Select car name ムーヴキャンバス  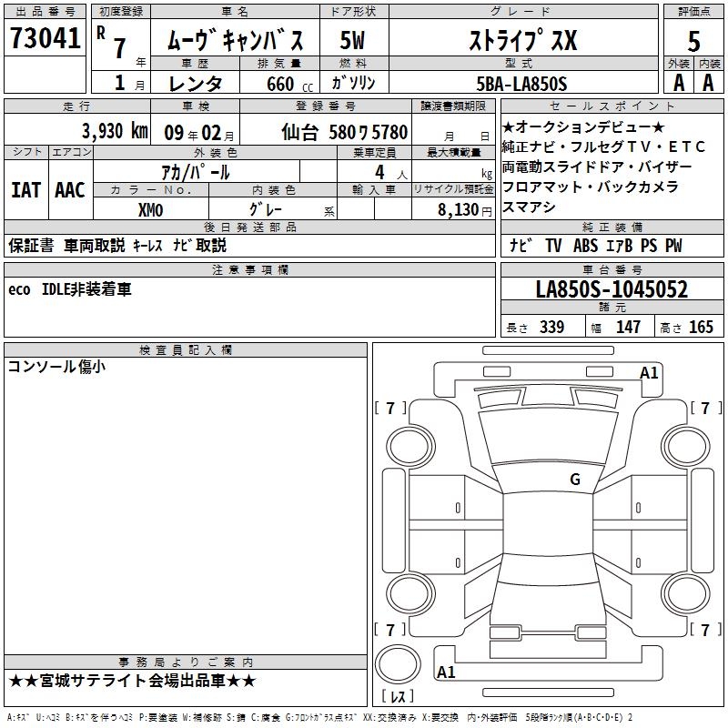235,40
